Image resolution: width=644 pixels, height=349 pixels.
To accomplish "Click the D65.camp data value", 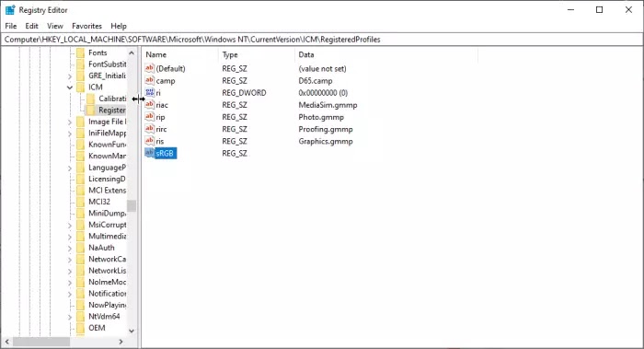I will click(x=316, y=80).
